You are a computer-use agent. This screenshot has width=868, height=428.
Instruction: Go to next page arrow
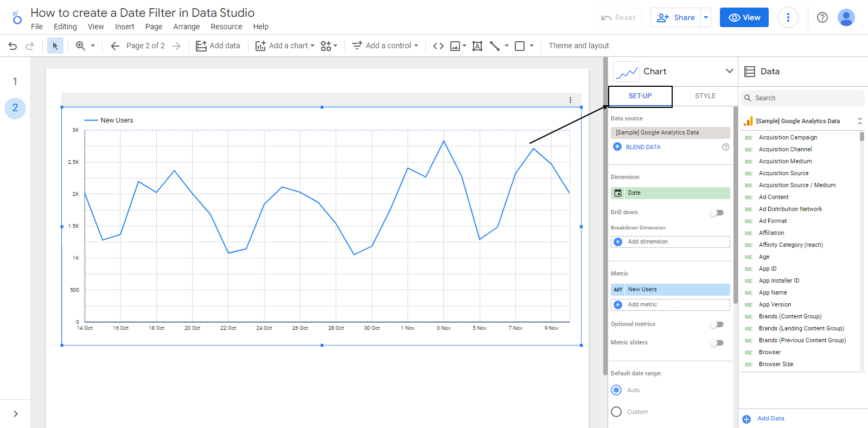pyautogui.click(x=176, y=46)
